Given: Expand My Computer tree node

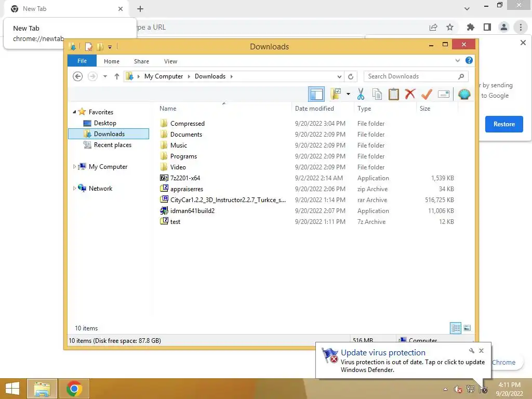Looking at the screenshot, I should click(x=74, y=167).
